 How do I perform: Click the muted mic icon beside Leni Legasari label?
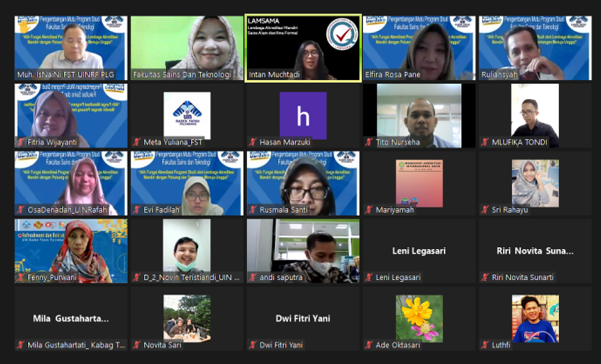pos(369,277)
